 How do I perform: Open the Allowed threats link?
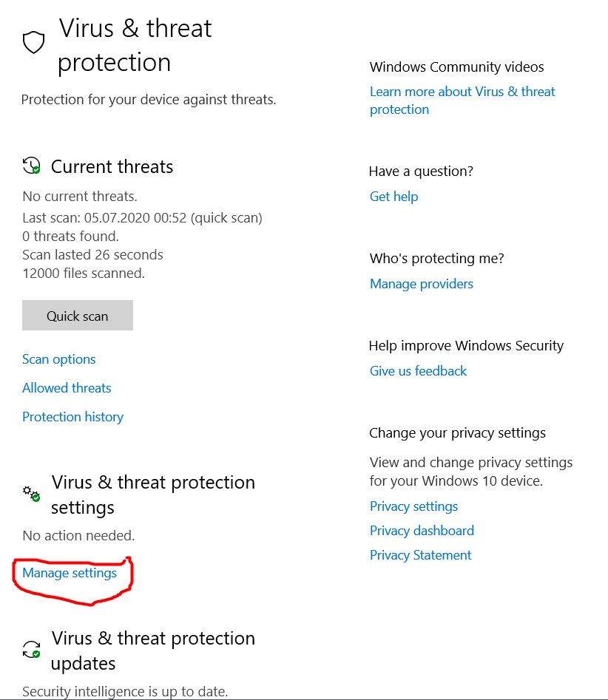tap(67, 388)
